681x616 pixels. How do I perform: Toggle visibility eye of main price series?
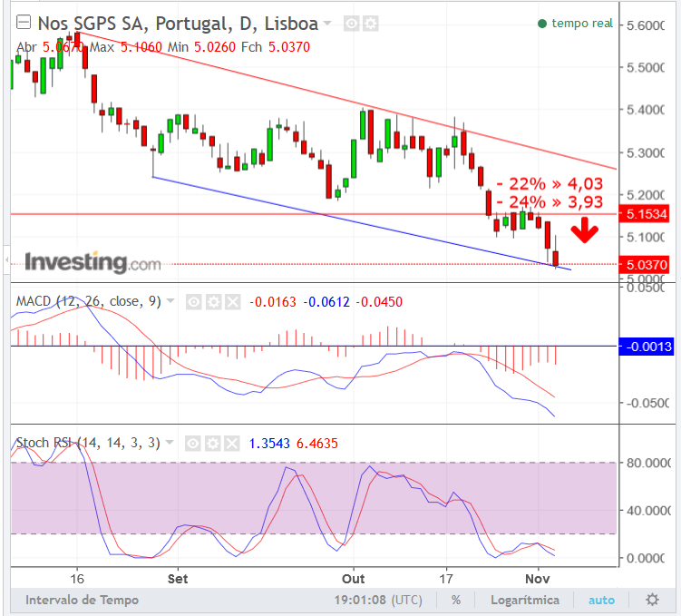pyautogui.click(x=351, y=24)
